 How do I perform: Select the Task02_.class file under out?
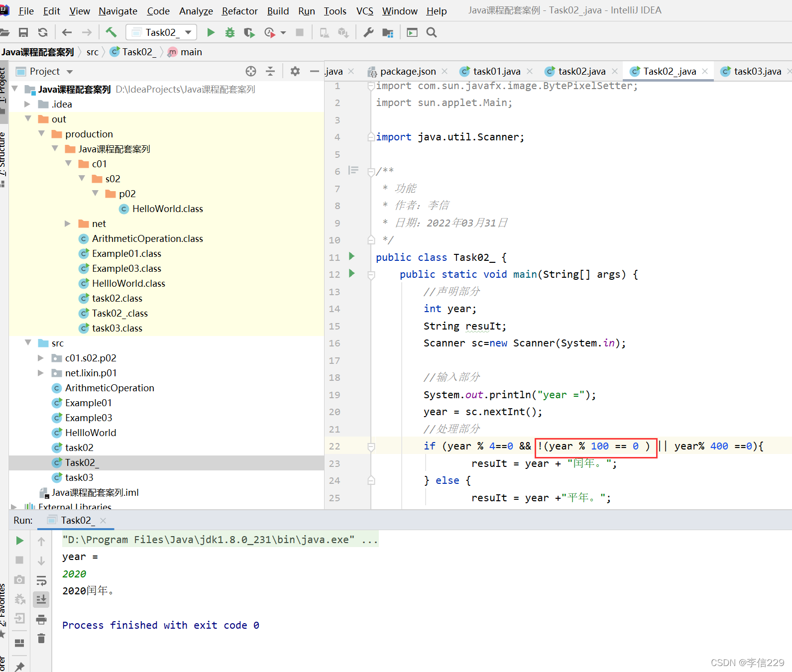119,313
